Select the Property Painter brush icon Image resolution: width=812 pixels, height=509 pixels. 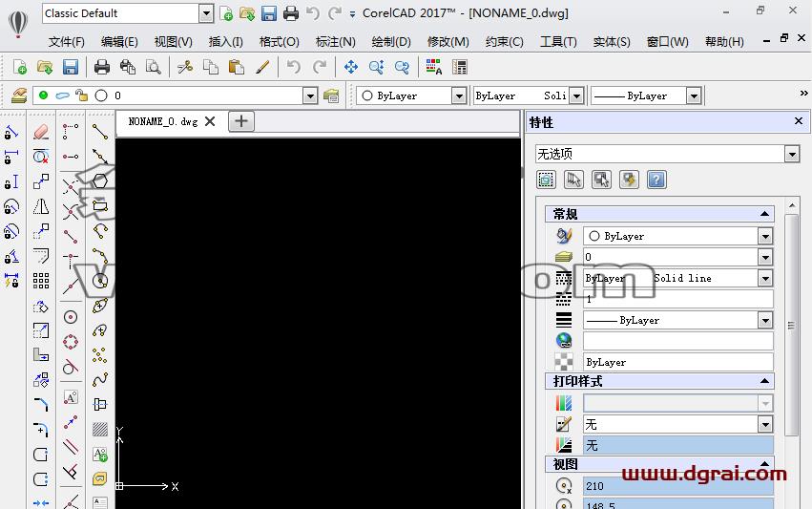click(x=262, y=67)
